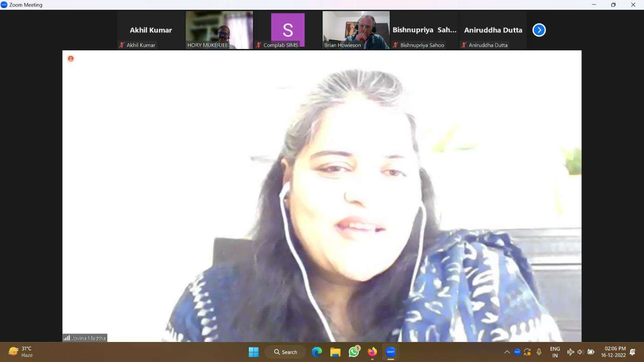Click the HORY MUKERJEE name label
The image size is (644, 362).
(207, 45)
